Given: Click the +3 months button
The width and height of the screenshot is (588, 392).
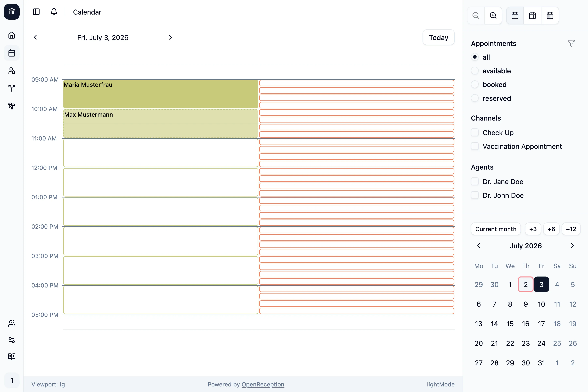Looking at the screenshot, I should click(x=533, y=229).
